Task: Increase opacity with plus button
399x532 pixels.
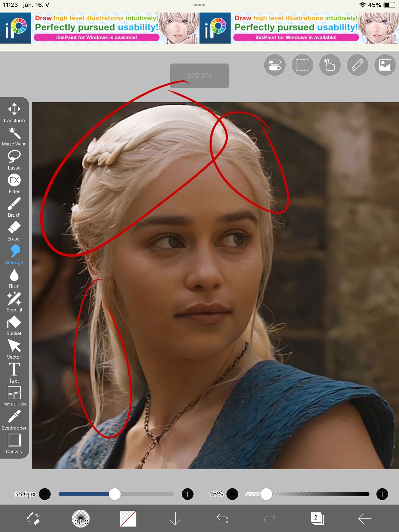Action: pyautogui.click(x=382, y=494)
